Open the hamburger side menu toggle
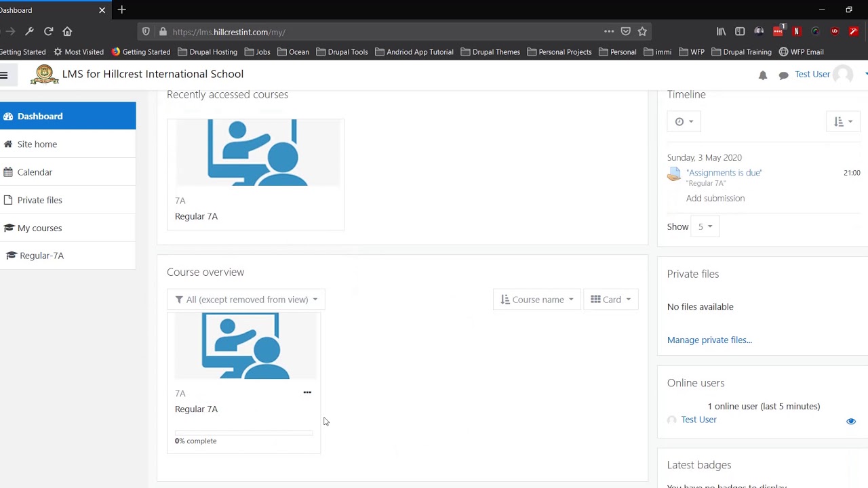Image resolution: width=868 pixels, height=488 pixels. [4, 75]
